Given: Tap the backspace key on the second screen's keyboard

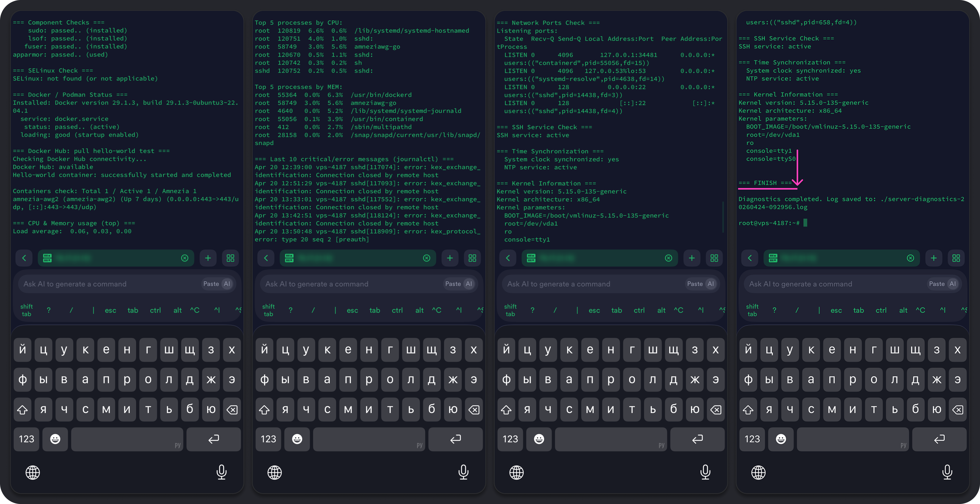Looking at the screenshot, I should (x=474, y=409).
